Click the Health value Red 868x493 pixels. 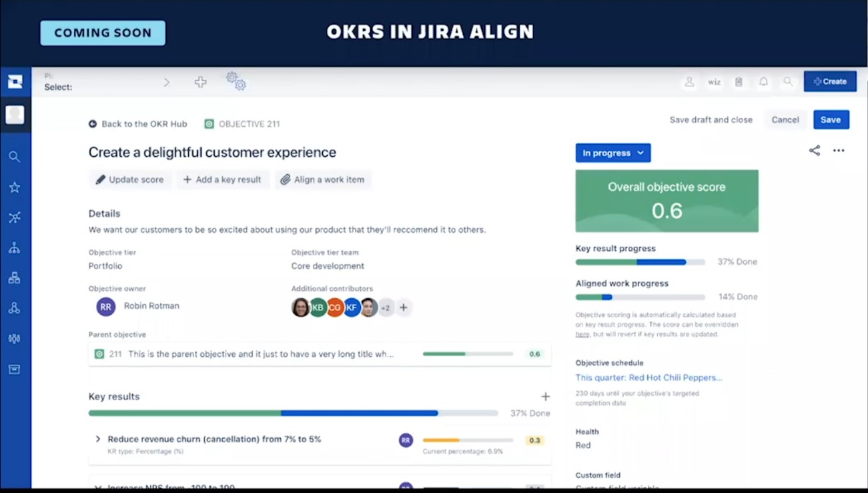(x=583, y=446)
